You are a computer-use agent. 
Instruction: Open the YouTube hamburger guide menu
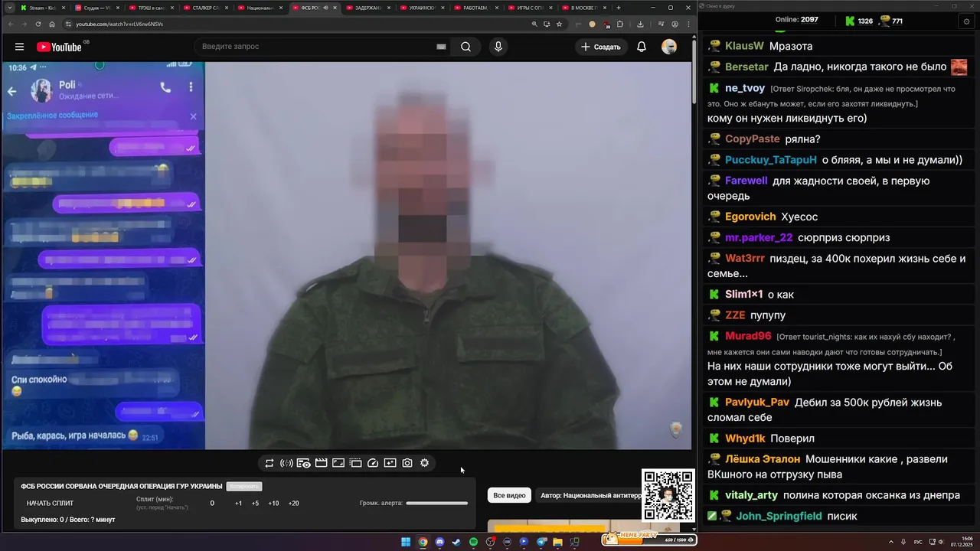[x=19, y=47]
